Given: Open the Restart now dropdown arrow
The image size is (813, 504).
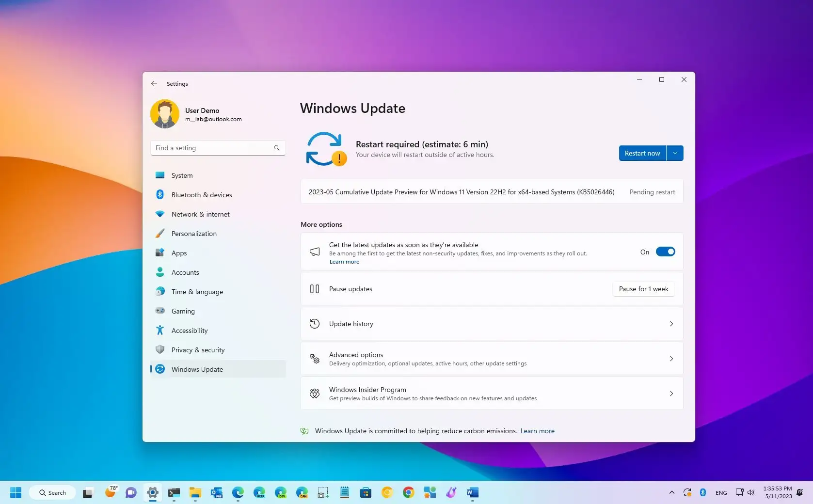Looking at the screenshot, I should [675, 153].
